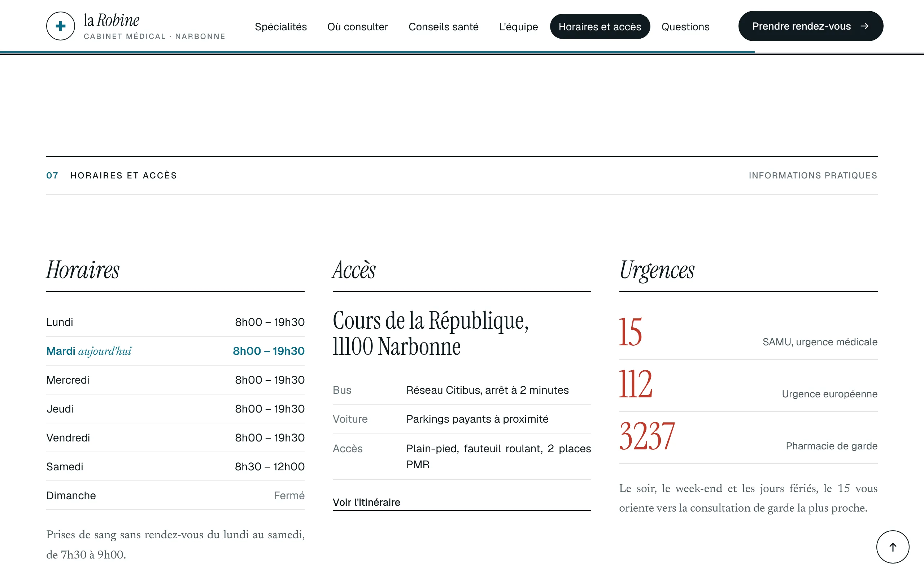
Task: Click Samedi 8h30 – 12h00 row
Action: 175,466
